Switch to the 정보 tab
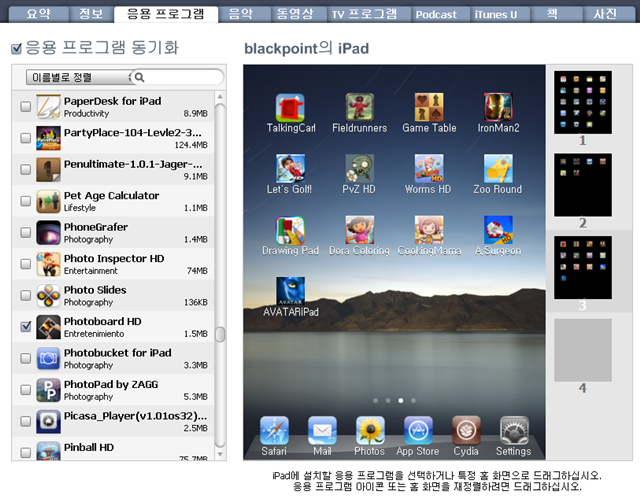The image size is (640, 498). pyautogui.click(x=91, y=14)
